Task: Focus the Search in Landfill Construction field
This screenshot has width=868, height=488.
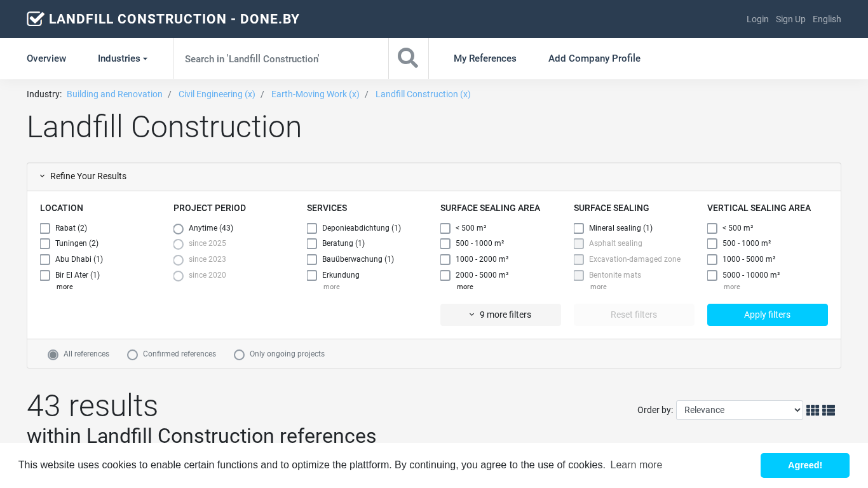Action: coord(280,58)
